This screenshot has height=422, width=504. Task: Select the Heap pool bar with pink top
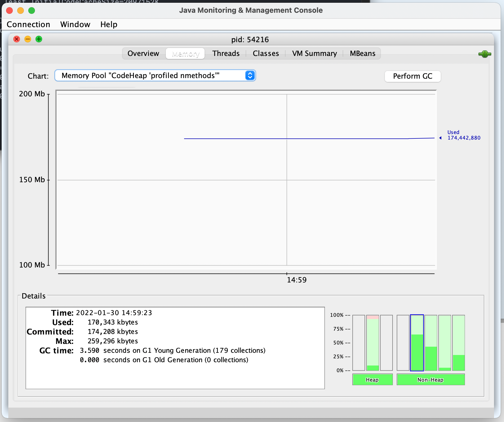click(x=373, y=343)
